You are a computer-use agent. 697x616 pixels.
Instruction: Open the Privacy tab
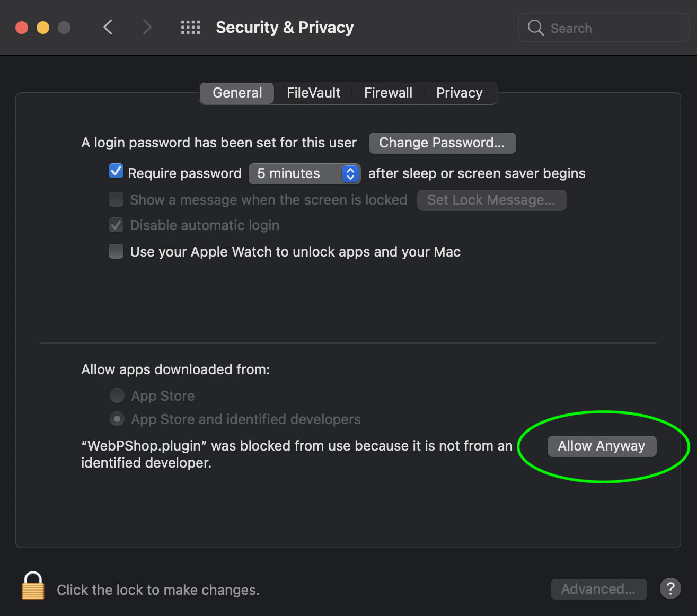tap(459, 93)
